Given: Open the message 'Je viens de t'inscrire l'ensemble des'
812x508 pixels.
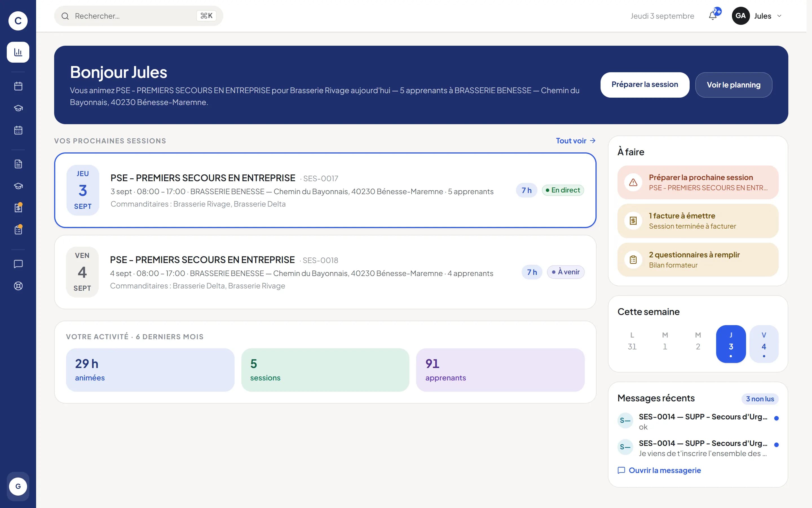Looking at the screenshot, I should point(698,448).
